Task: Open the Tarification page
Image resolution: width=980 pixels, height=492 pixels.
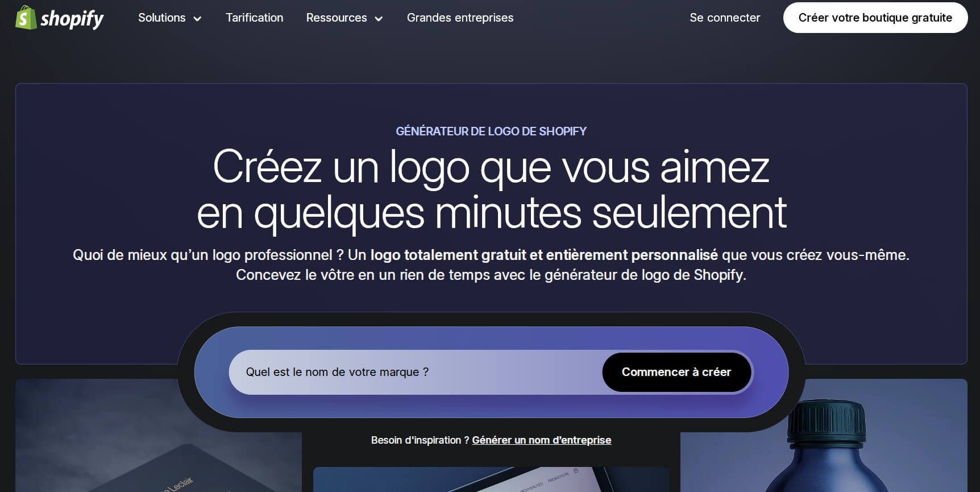Action: pos(254,18)
